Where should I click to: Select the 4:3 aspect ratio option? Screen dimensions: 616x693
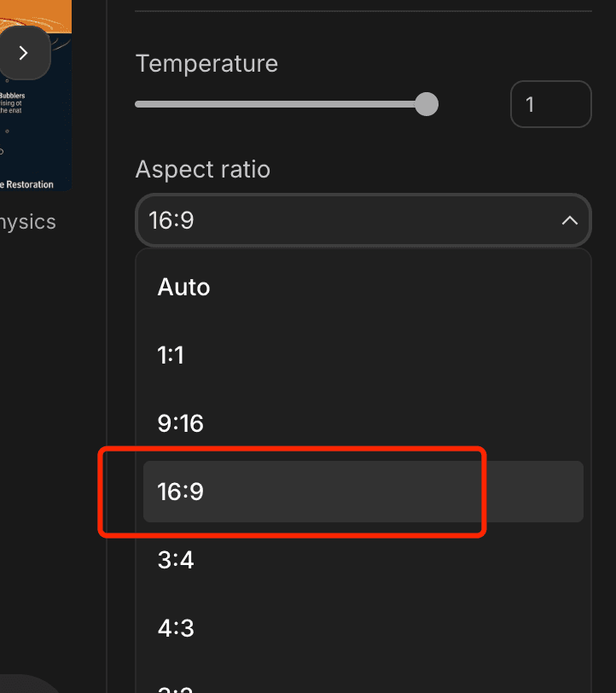pyautogui.click(x=176, y=628)
